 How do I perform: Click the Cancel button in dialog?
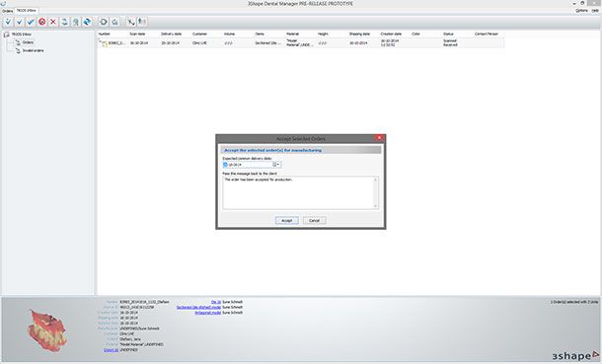tap(314, 221)
